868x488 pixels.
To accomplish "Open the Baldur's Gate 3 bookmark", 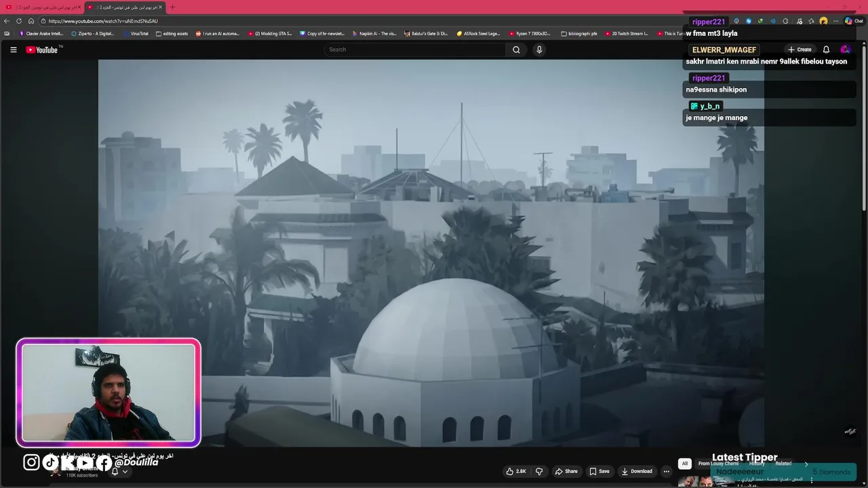I will (x=426, y=33).
